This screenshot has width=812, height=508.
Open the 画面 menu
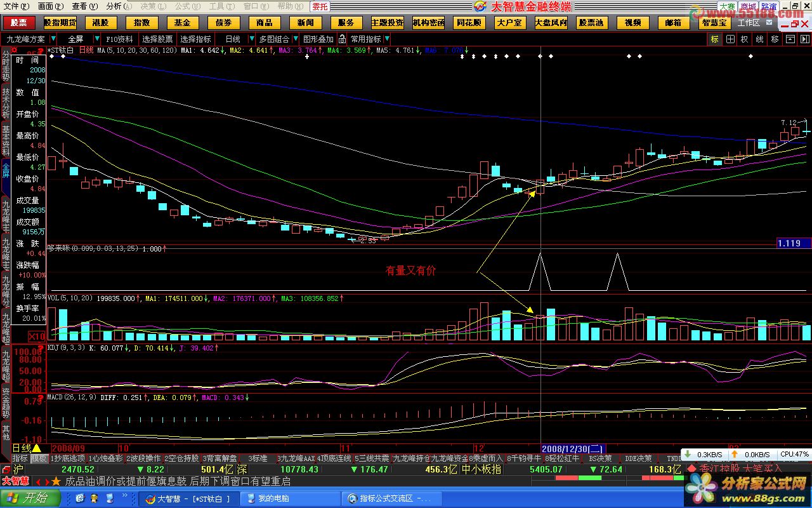[51, 6]
